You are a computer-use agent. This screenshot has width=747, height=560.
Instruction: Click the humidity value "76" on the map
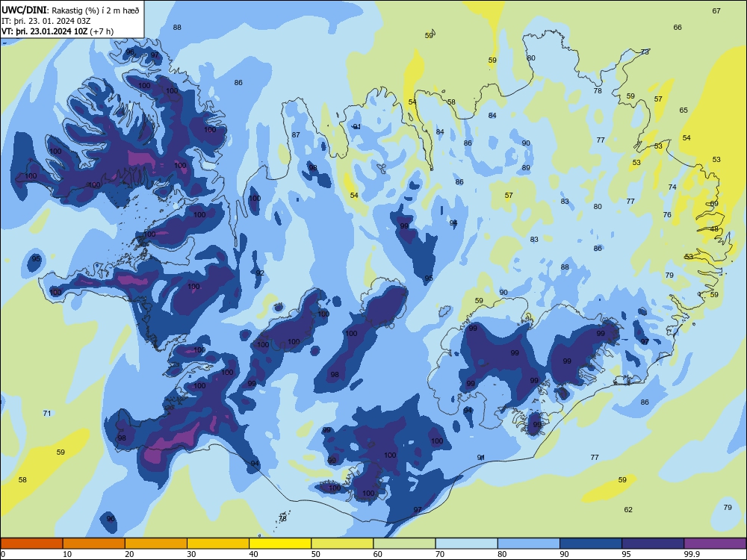667,215
